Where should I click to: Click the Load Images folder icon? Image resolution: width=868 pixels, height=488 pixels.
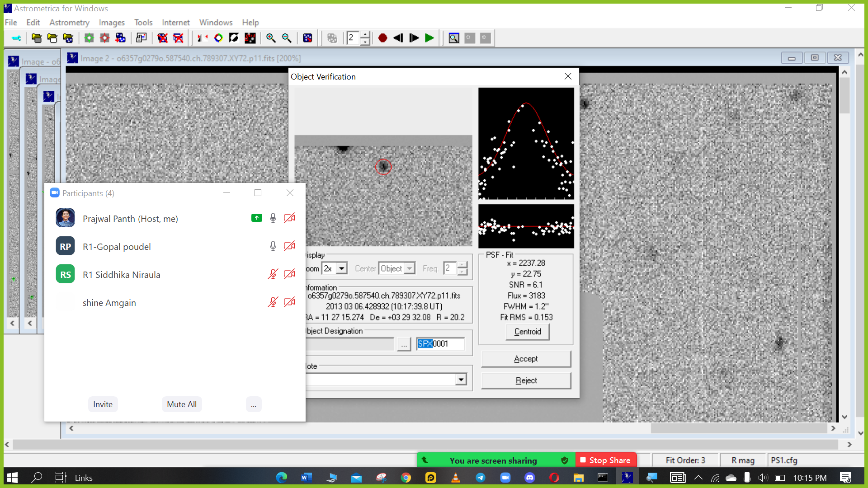coord(37,38)
